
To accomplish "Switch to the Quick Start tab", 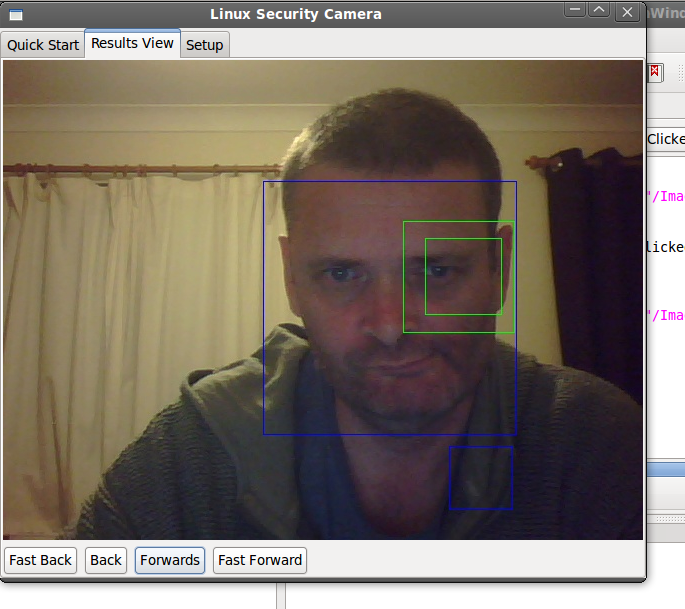I will point(43,45).
